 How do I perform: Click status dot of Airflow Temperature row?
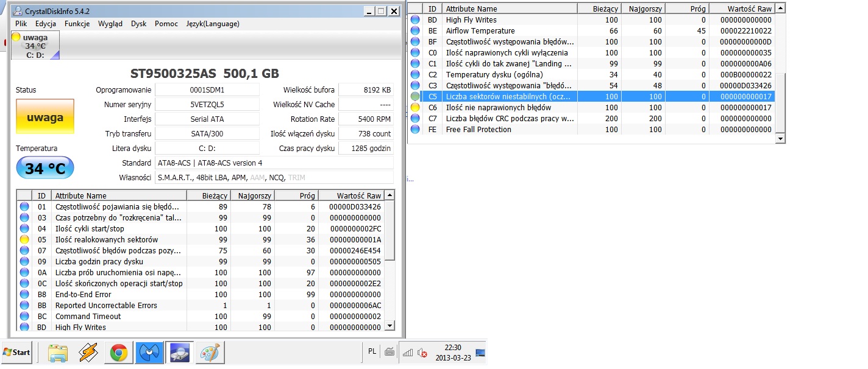(x=415, y=30)
